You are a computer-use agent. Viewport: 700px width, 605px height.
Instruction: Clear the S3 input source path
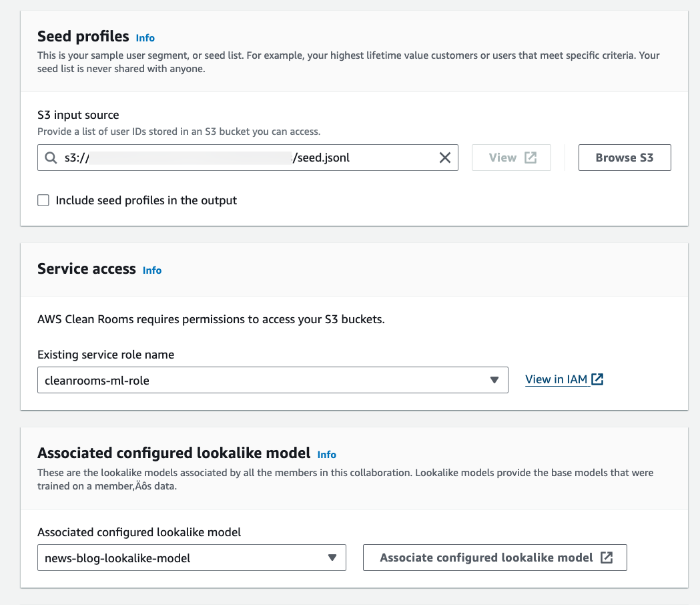pos(444,158)
